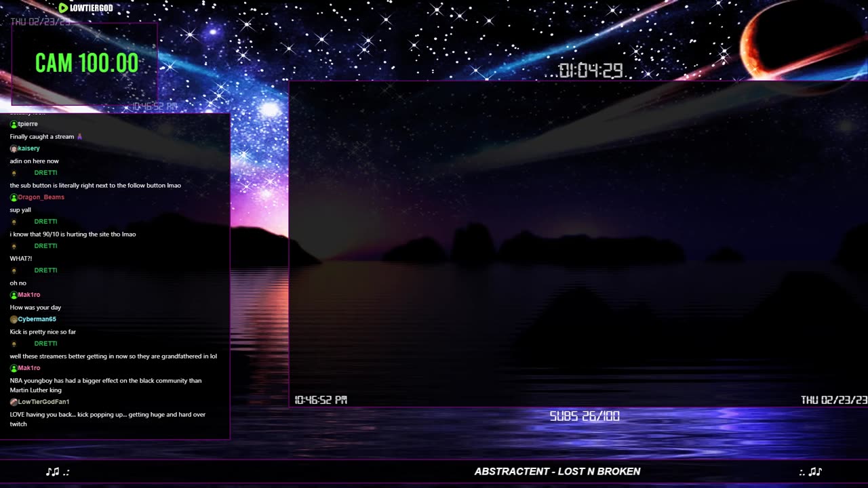Click the song title 'ABSTRACTENT - LOST N BROKEN'

point(557,472)
